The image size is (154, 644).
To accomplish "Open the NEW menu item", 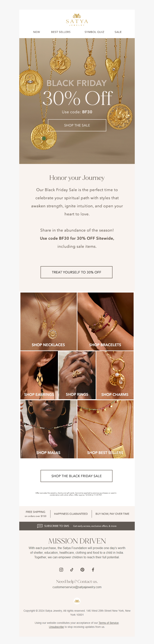I will pyautogui.click(x=37, y=32).
